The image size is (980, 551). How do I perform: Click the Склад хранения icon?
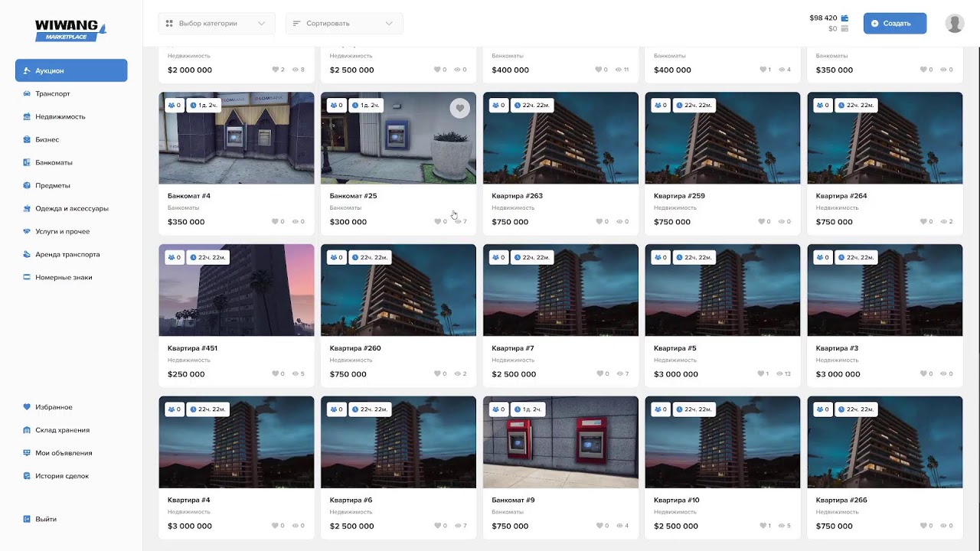pyautogui.click(x=27, y=430)
